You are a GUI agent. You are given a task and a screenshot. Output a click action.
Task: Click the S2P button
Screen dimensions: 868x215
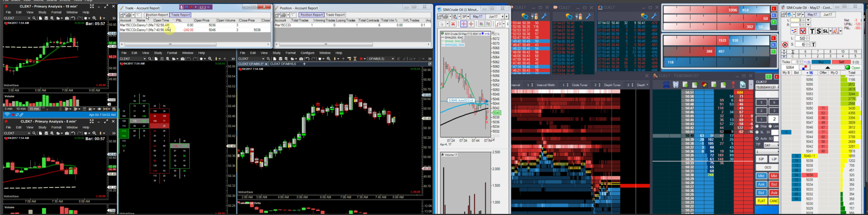pos(761,159)
